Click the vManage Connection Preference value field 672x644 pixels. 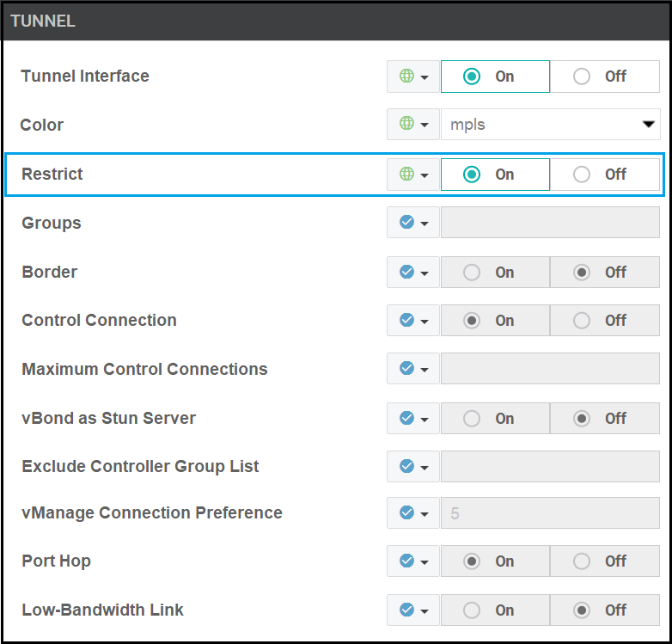(x=550, y=513)
